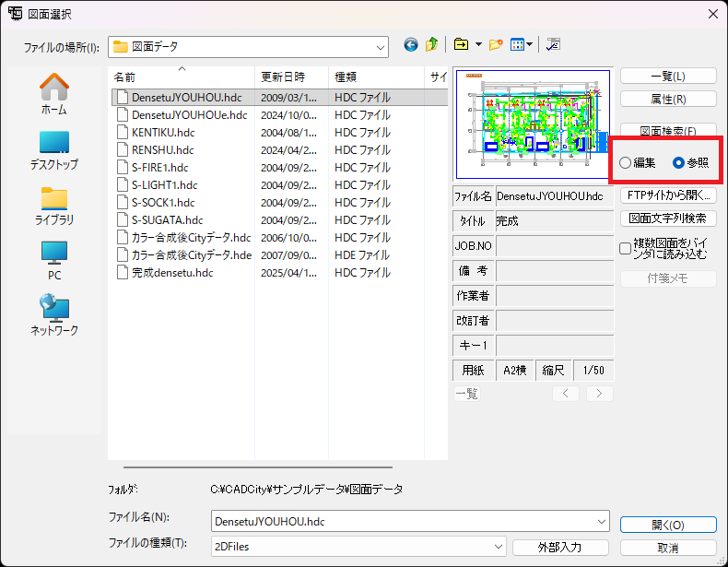Click the file icon of S-LIGHT1.hdc
The height and width of the screenshot is (567, 728).
pyautogui.click(x=123, y=184)
